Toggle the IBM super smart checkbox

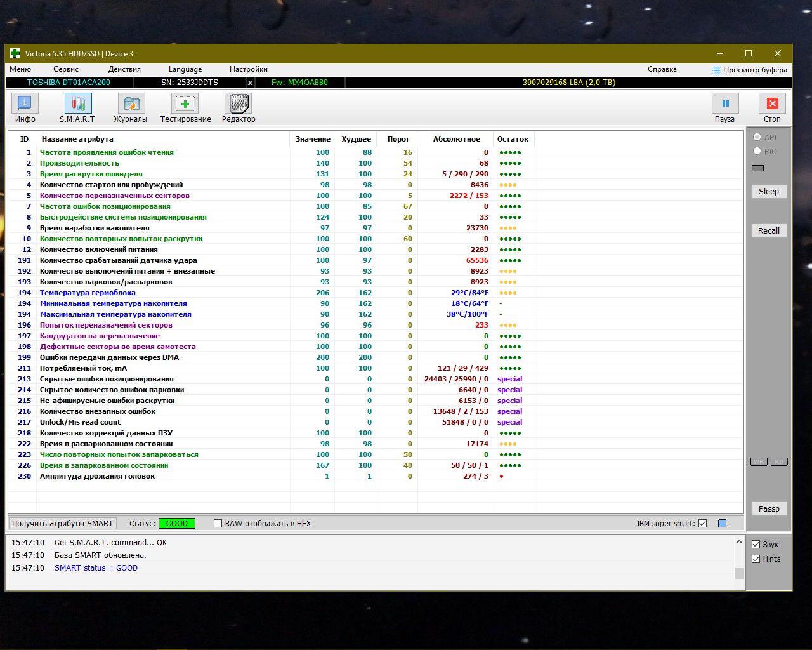click(x=702, y=524)
